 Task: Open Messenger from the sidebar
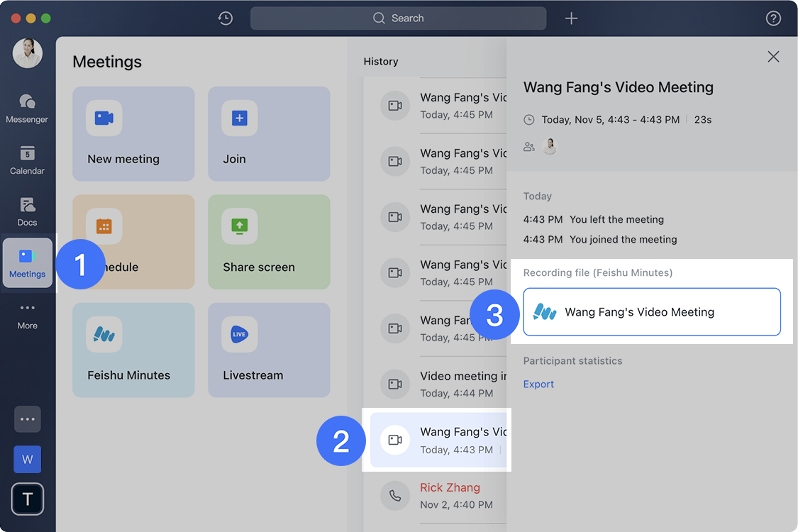click(27, 109)
